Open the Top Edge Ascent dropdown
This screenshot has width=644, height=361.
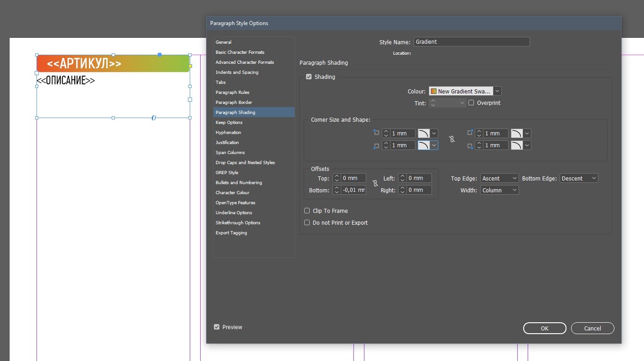pos(499,178)
